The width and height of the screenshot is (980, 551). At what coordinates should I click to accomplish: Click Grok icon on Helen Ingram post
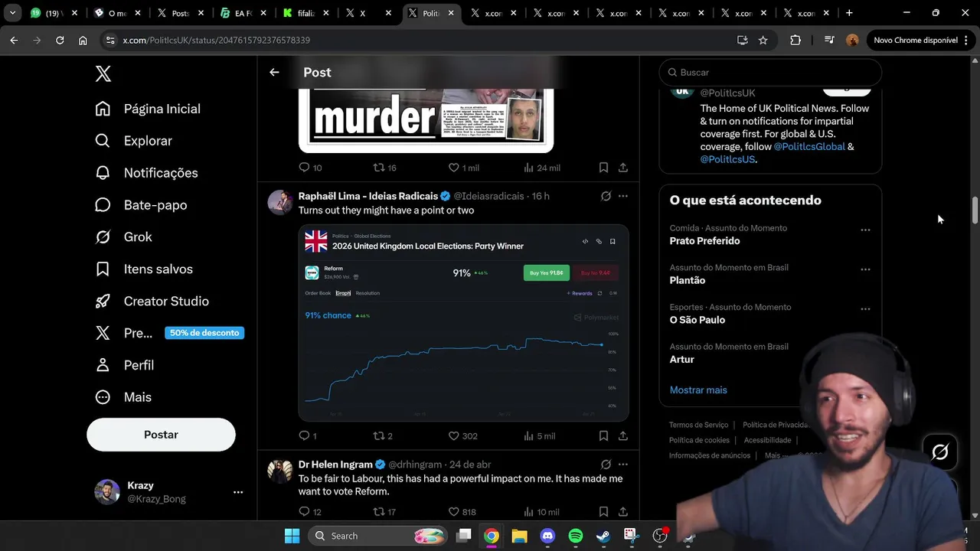tap(606, 465)
